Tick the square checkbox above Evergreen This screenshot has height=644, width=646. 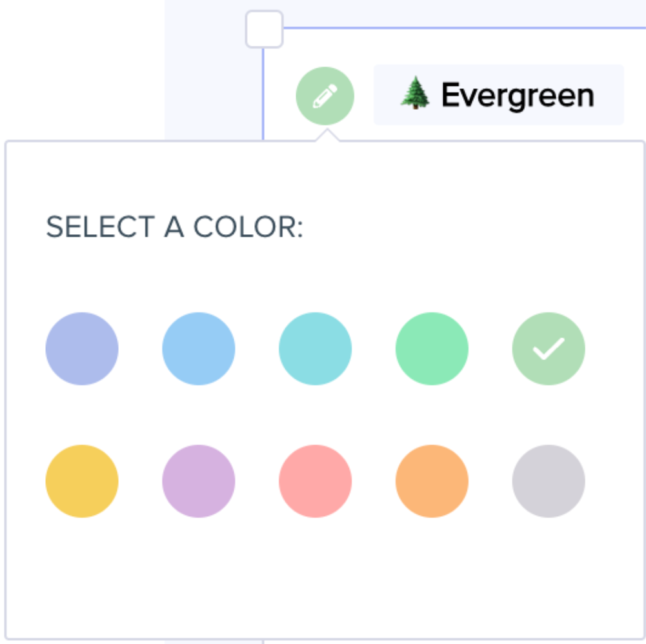pyautogui.click(x=264, y=29)
